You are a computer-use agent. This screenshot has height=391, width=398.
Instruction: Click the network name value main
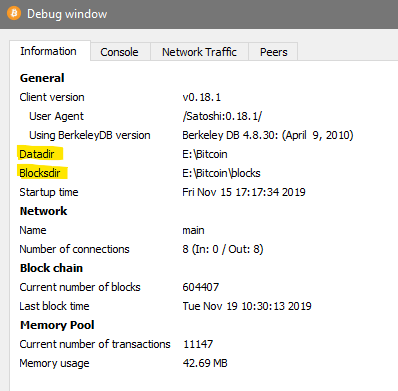pyautogui.click(x=193, y=230)
